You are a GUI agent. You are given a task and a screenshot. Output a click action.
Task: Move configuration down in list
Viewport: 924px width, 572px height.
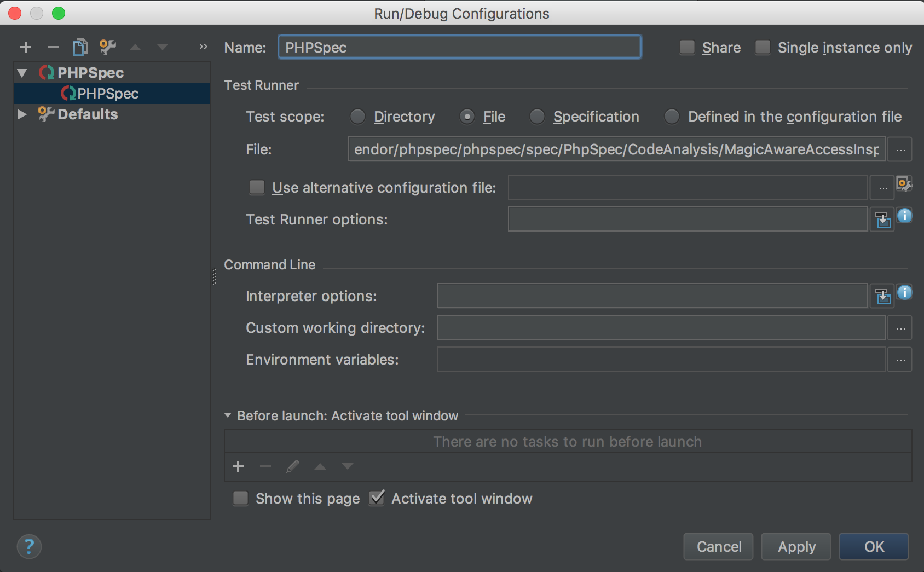(163, 47)
